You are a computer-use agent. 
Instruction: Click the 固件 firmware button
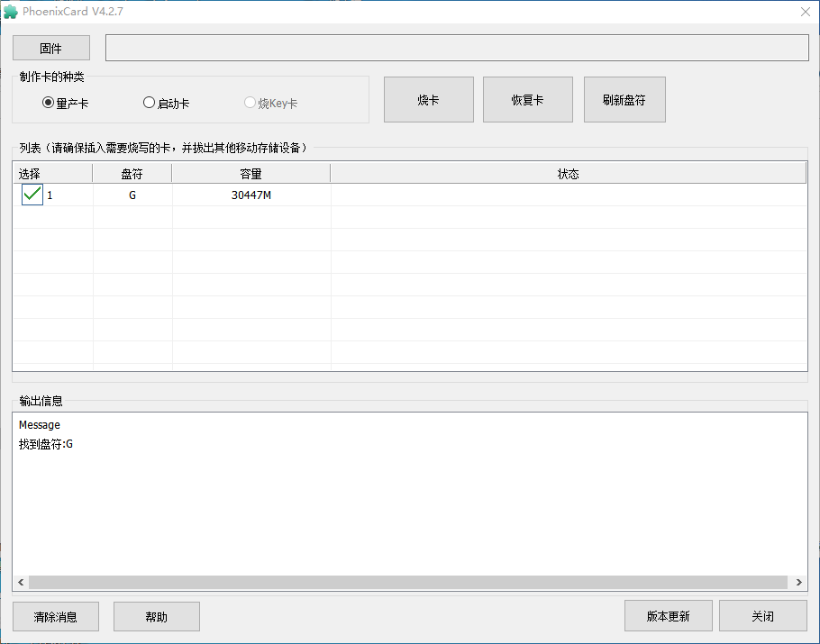coord(51,48)
